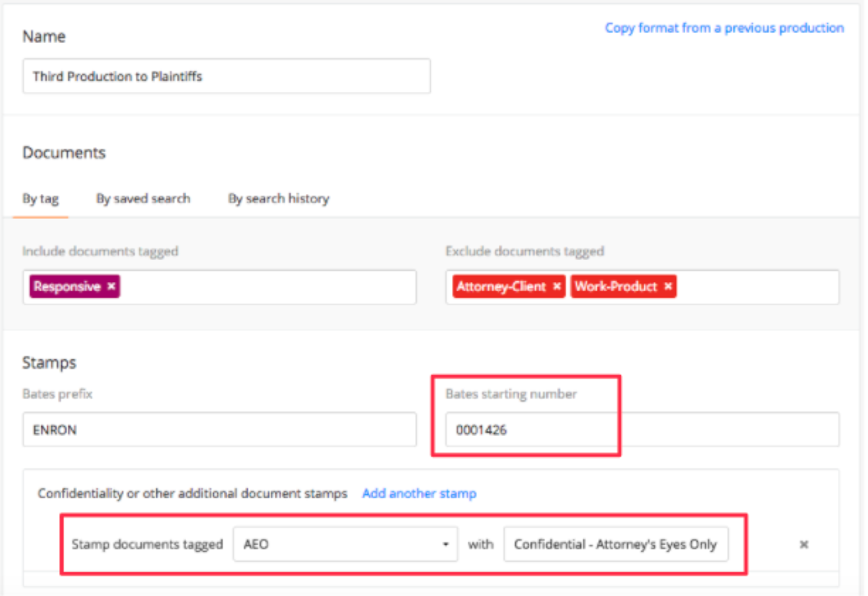Switch to the By saved search tab
The image size is (868, 596).
(143, 199)
